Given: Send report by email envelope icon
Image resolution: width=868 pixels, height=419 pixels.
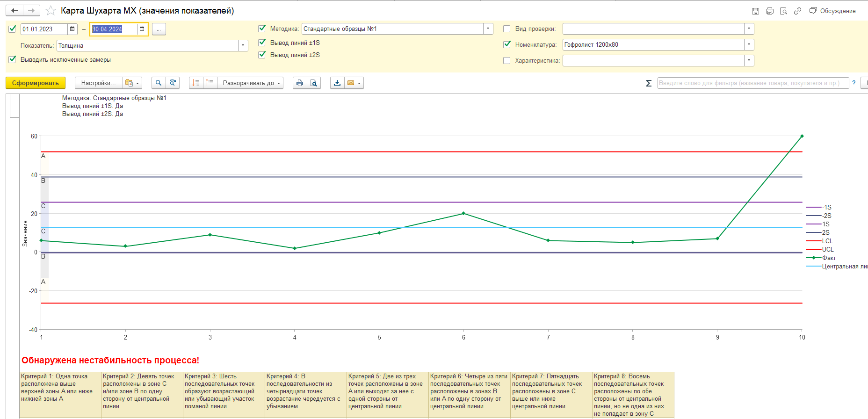Looking at the screenshot, I should (351, 83).
